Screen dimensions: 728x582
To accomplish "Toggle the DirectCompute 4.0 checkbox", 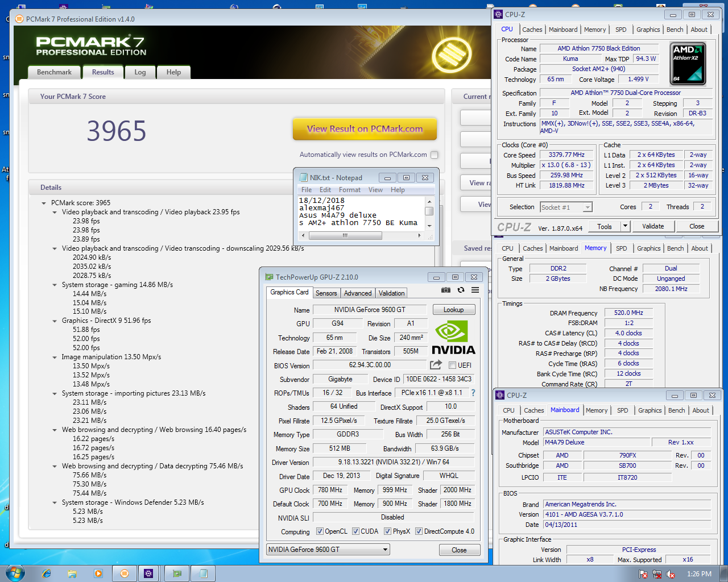I will pos(419,531).
